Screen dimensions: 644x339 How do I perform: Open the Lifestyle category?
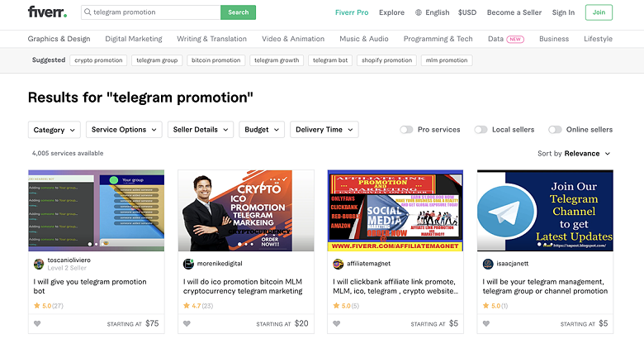tap(598, 39)
